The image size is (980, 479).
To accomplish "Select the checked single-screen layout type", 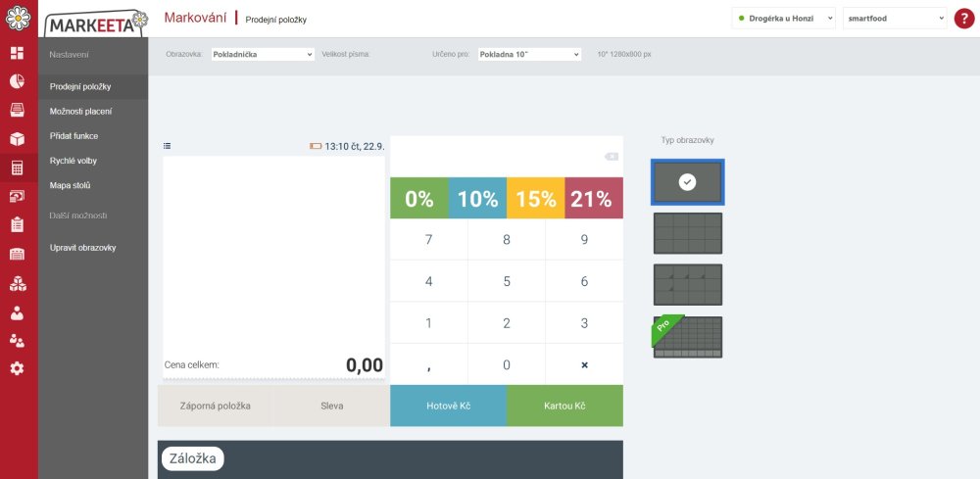I will (x=688, y=182).
